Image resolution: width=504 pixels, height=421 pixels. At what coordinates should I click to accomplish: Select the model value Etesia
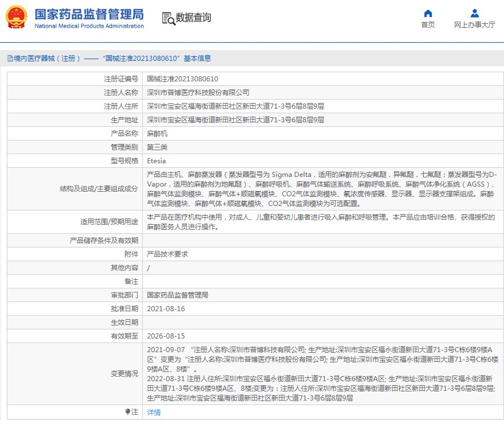[x=156, y=160]
